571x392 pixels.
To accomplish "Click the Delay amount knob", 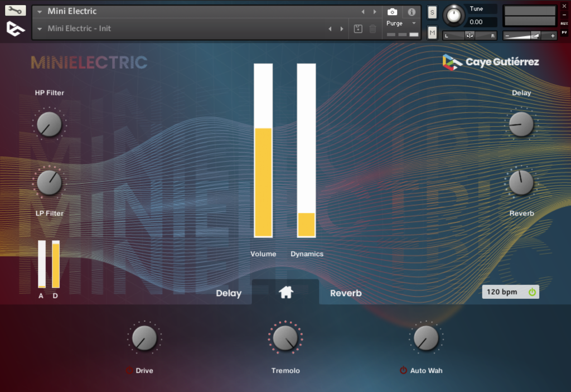I will (x=521, y=124).
